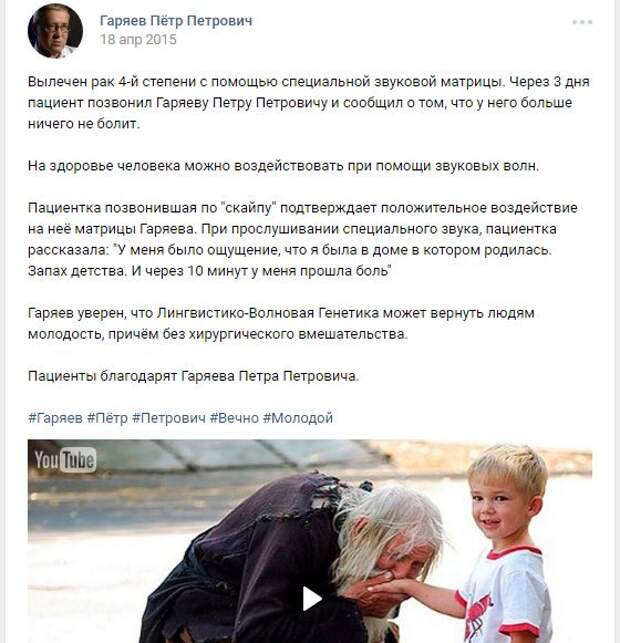Click the post's first paragraph about звуковой матрицы
620x643 pixels.
[309, 103]
